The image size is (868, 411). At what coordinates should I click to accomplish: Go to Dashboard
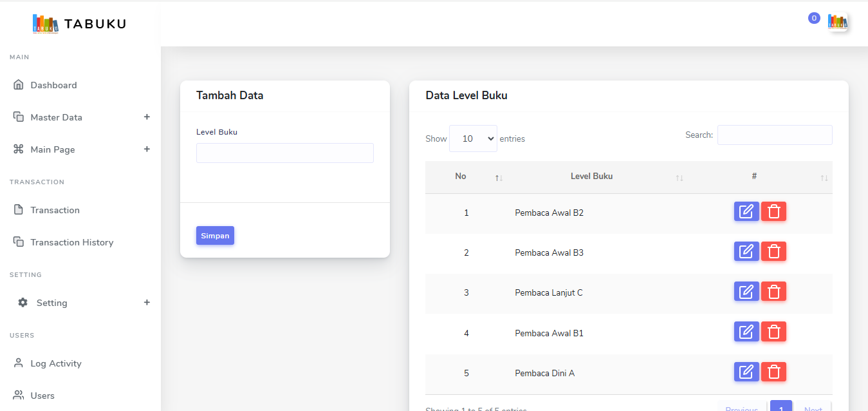click(x=53, y=85)
